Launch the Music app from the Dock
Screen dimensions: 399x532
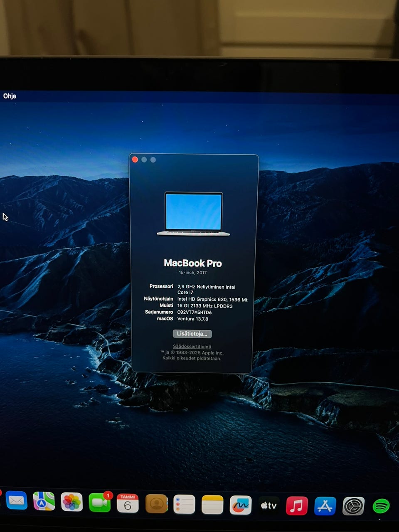(x=297, y=506)
